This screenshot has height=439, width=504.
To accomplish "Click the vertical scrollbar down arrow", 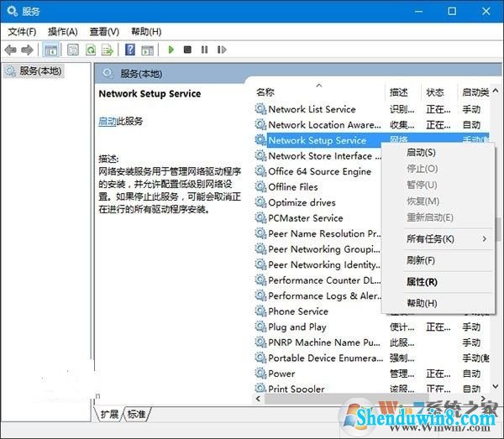I will point(496,386).
